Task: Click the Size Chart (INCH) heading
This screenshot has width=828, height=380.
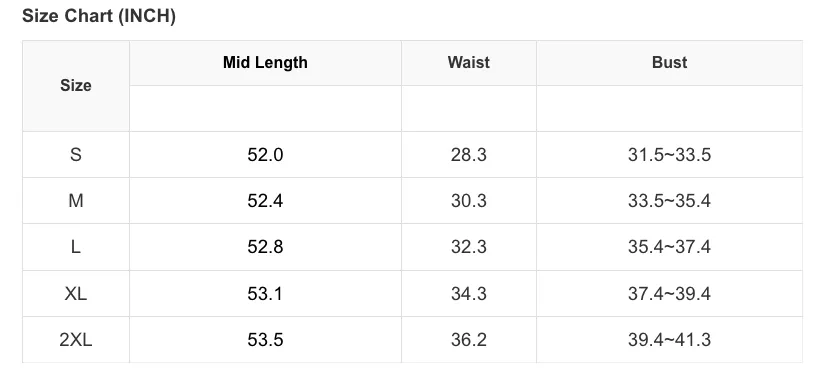Action: tap(99, 16)
